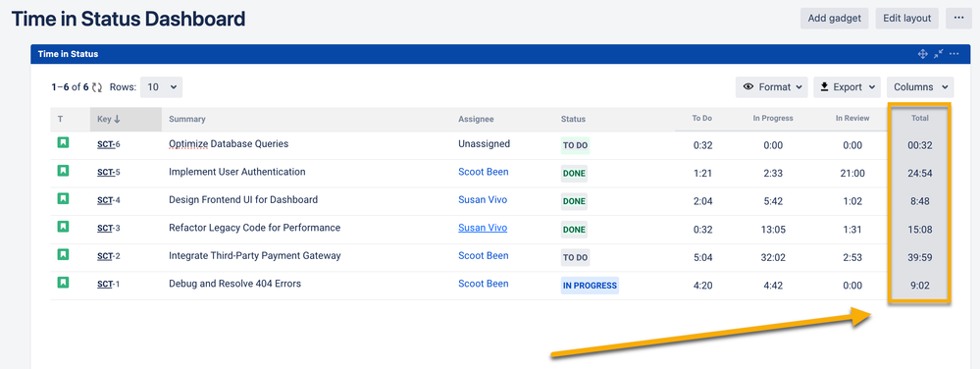This screenshot has height=369, width=980.
Task: Click the 1–6 of 6 row count text
Action: (70, 87)
